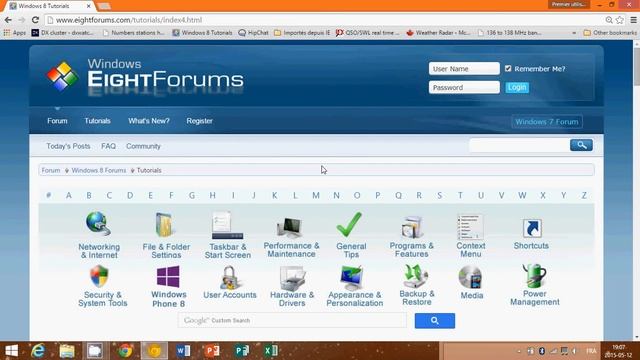Filter tutorials by letter W
Screen dimensions: 640x360
tap(522, 196)
